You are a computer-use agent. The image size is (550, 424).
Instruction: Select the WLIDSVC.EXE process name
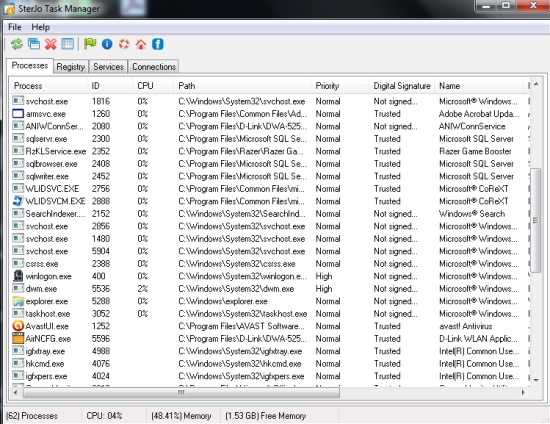[52, 189]
